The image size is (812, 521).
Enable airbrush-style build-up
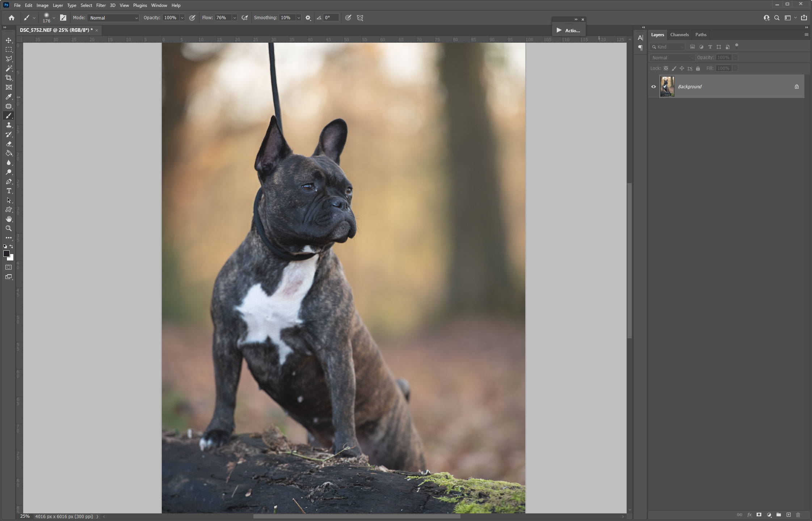(x=245, y=18)
